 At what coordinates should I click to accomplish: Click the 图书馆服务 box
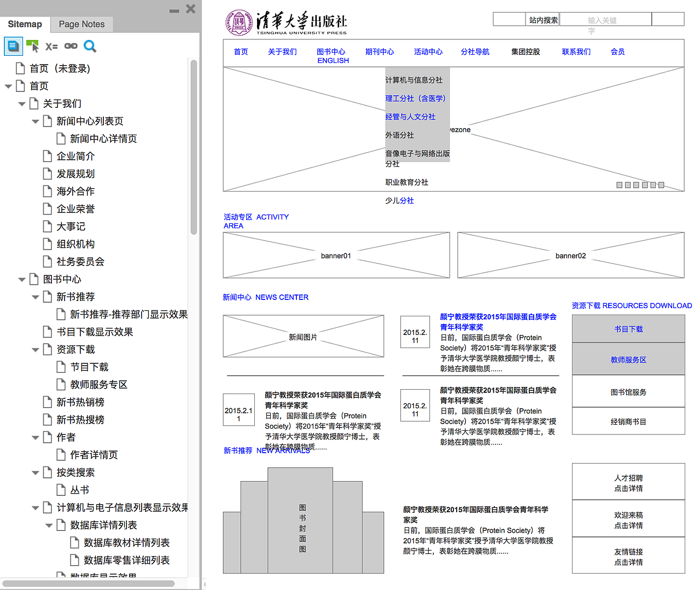pyautogui.click(x=628, y=392)
